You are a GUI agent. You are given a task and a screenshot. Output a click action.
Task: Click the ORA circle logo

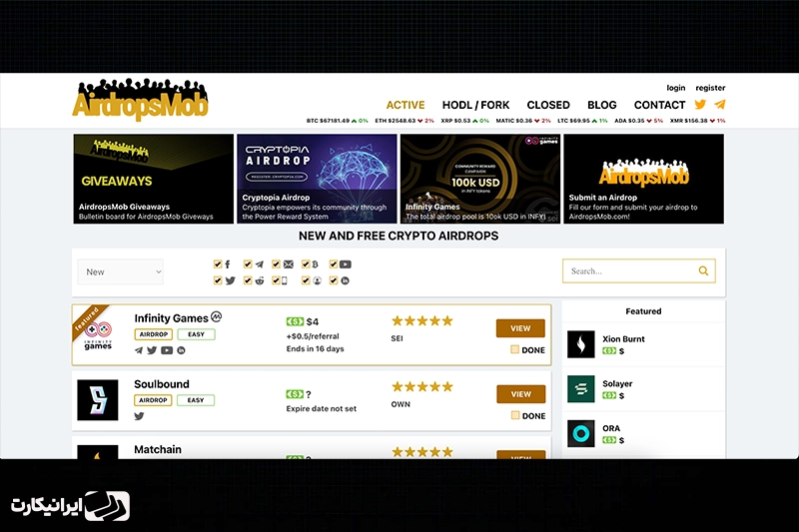tap(581, 433)
